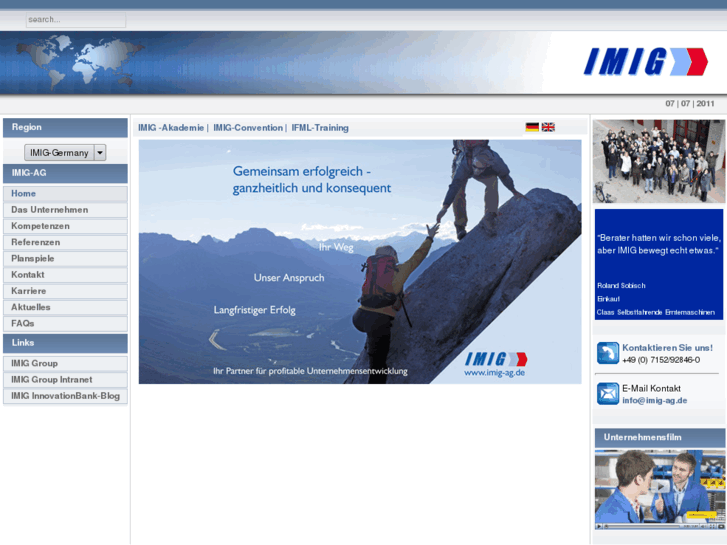This screenshot has height=545, width=727.
Task: Open the IFML-Training link
Action: (320, 128)
